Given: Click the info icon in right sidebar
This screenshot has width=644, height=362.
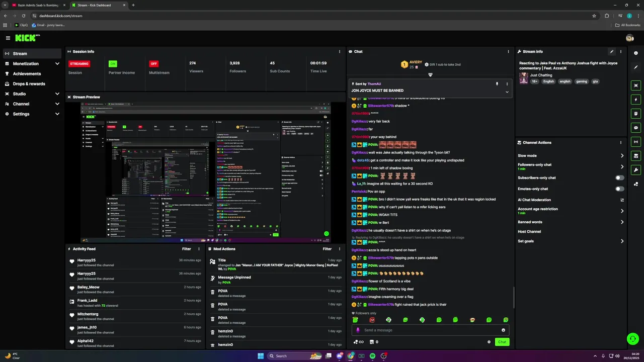Looking at the screenshot, I should pos(636,53).
